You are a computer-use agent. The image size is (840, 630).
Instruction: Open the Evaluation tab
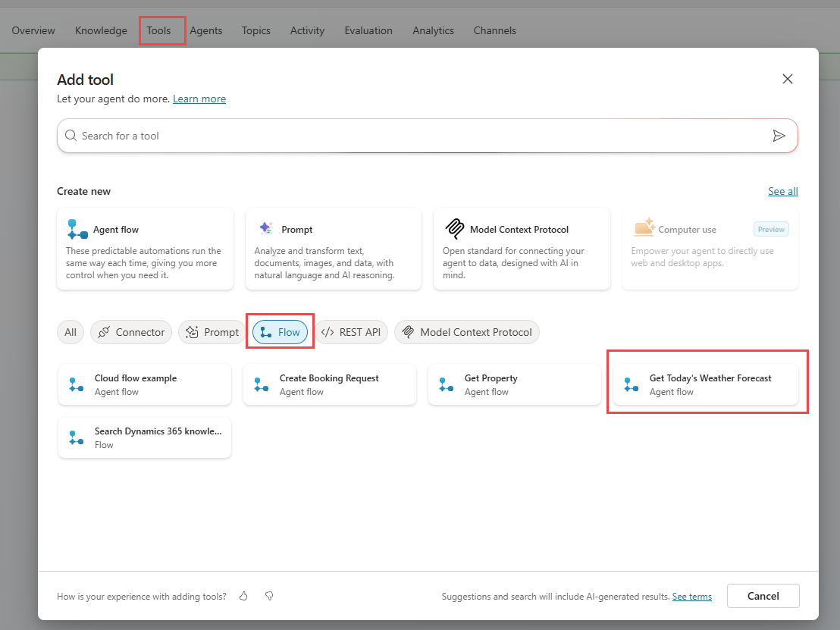368,30
